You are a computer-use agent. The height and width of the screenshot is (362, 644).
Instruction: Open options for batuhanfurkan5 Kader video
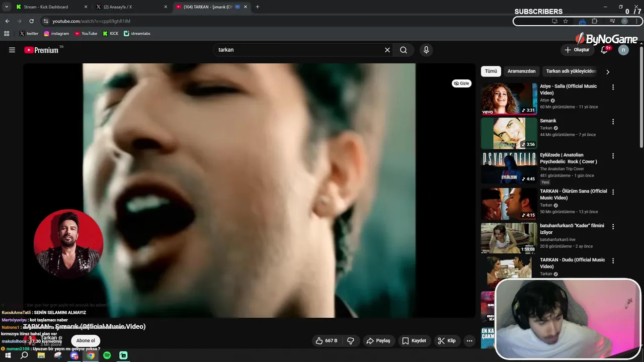tap(613, 226)
